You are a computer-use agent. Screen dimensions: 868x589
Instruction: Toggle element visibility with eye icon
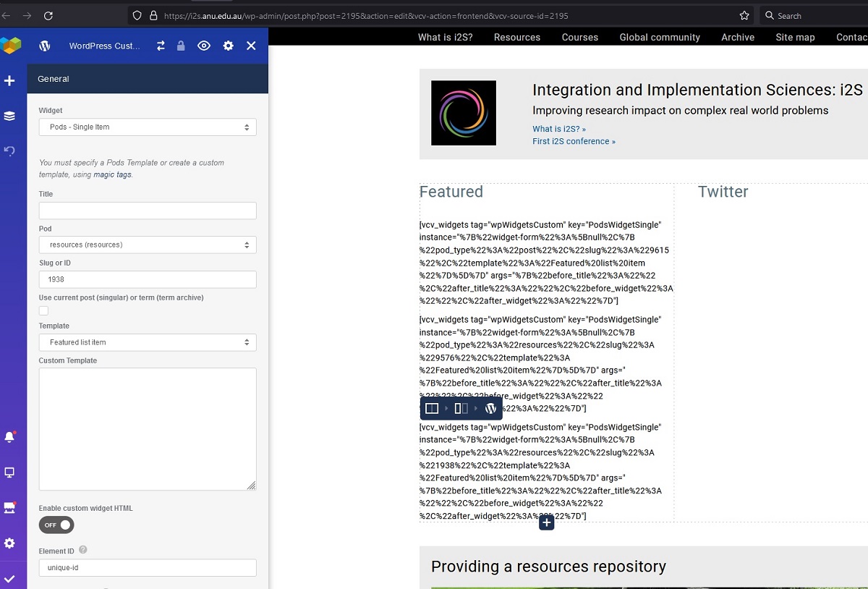point(204,46)
